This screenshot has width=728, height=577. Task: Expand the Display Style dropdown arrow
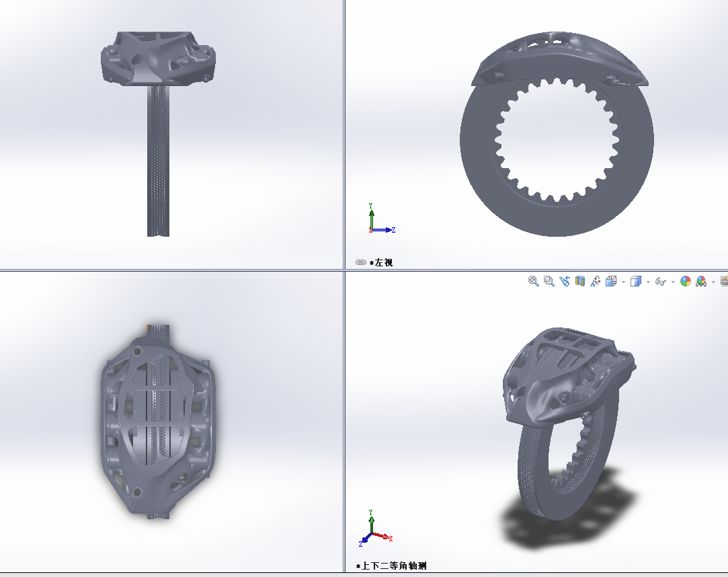coord(648,282)
